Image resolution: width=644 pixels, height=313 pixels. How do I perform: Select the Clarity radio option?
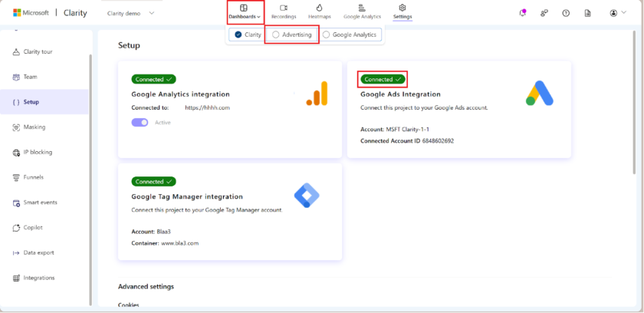point(238,35)
